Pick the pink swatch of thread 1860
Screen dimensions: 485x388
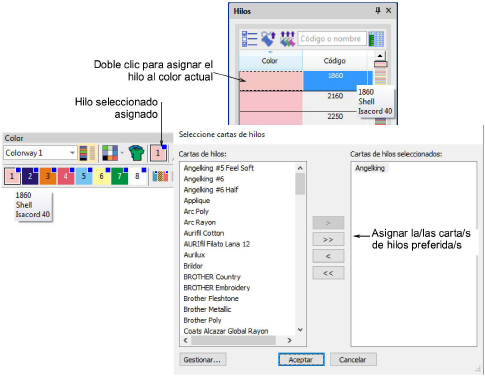pyautogui.click(x=271, y=80)
